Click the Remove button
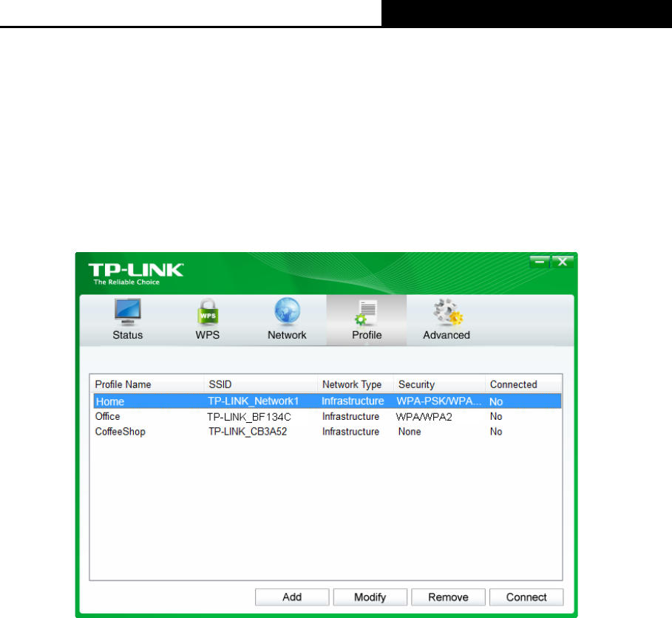672x618 pixels. (x=448, y=597)
